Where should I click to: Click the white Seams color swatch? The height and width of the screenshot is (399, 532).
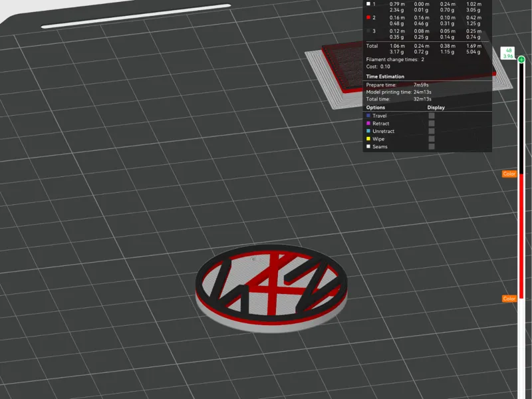pyautogui.click(x=368, y=146)
